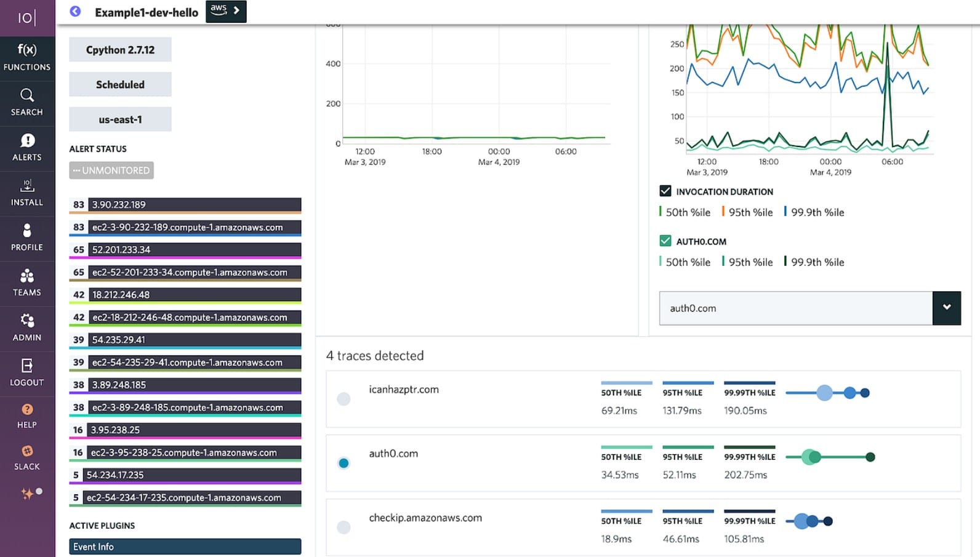980x557 pixels.
Task: Open the Admin settings
Action: [x=27, y=327]
